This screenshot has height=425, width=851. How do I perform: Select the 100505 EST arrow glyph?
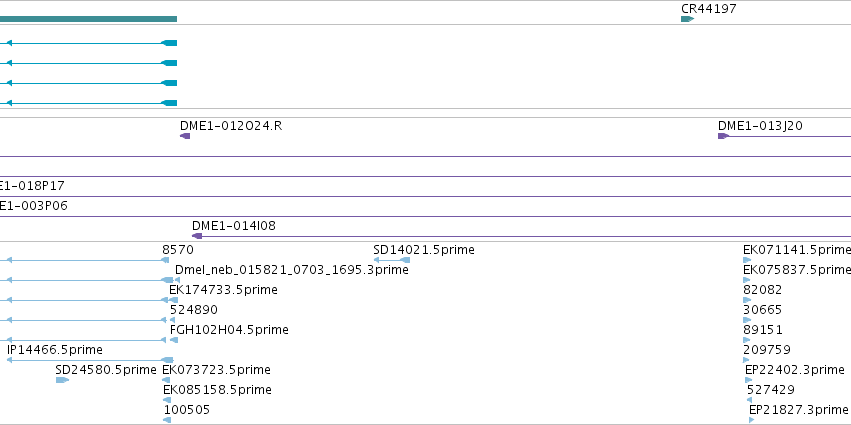[167, 420]
